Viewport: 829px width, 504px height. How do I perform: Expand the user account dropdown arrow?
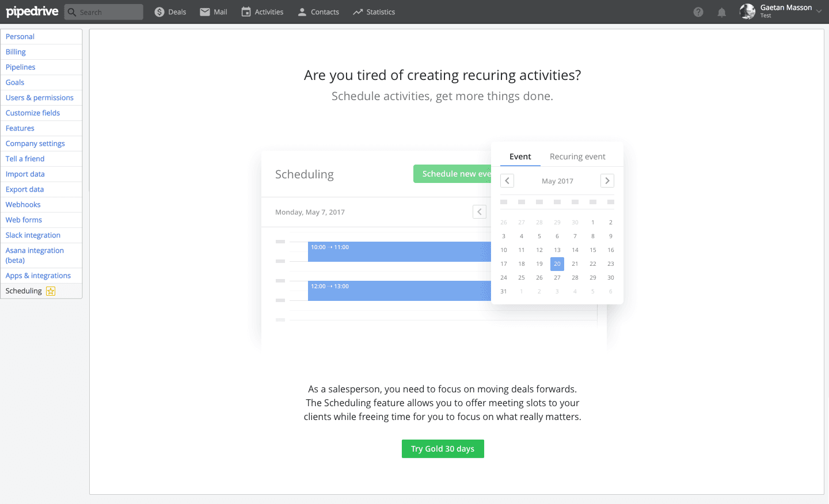[819, 12]
